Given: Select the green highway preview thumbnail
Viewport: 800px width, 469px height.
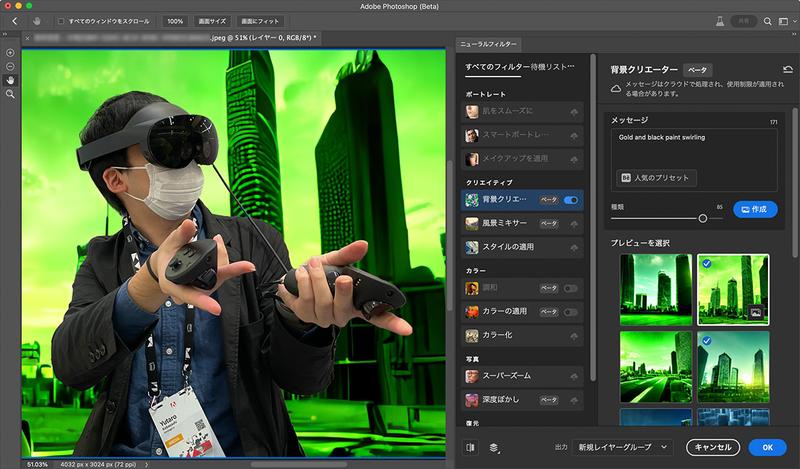Looking at the screenshot, I should pyautogui.click(x=656, y=367).
